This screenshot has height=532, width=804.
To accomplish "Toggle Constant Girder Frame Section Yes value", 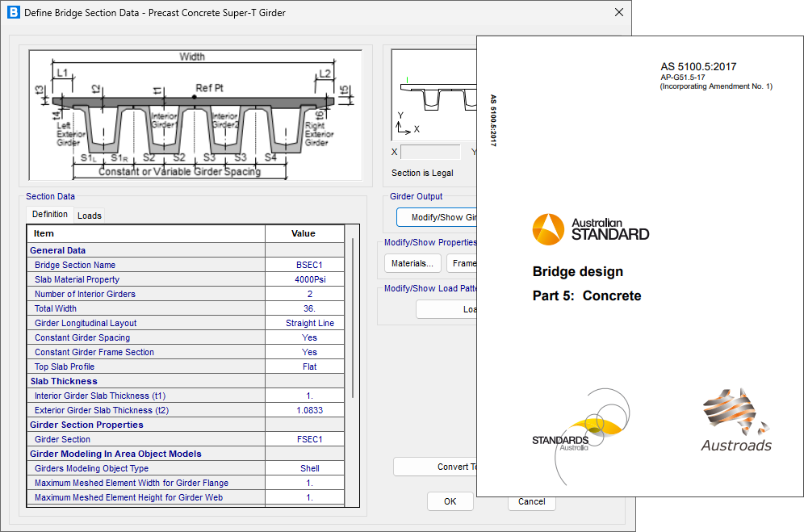I will click(309, 352).
